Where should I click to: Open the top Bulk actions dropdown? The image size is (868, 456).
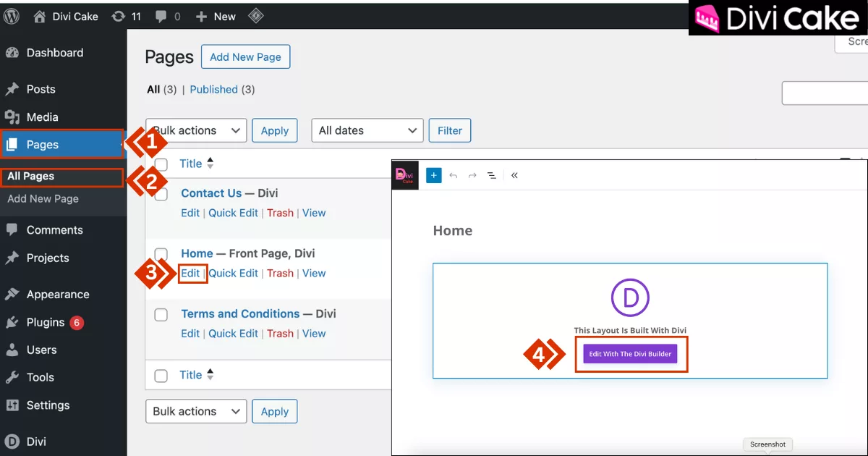[x=196, y=130]
